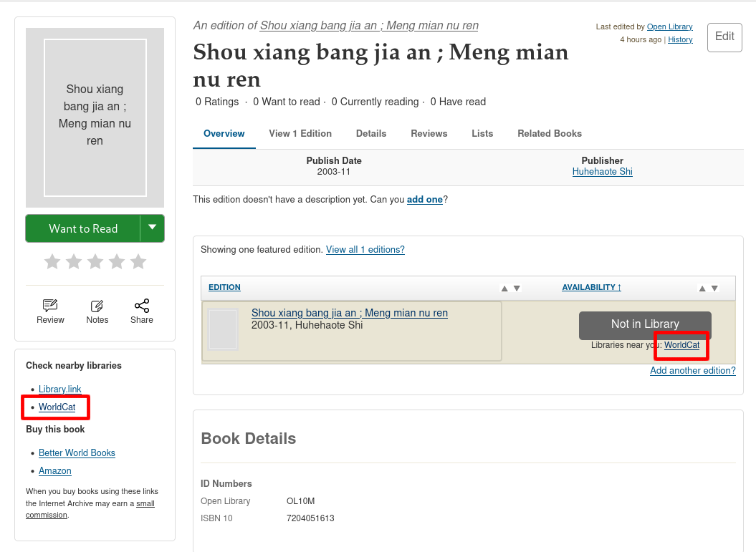This screenshot has height=552, width=756.
Task: Open the work title link after An edition of
Action: (x=369, y=26)
